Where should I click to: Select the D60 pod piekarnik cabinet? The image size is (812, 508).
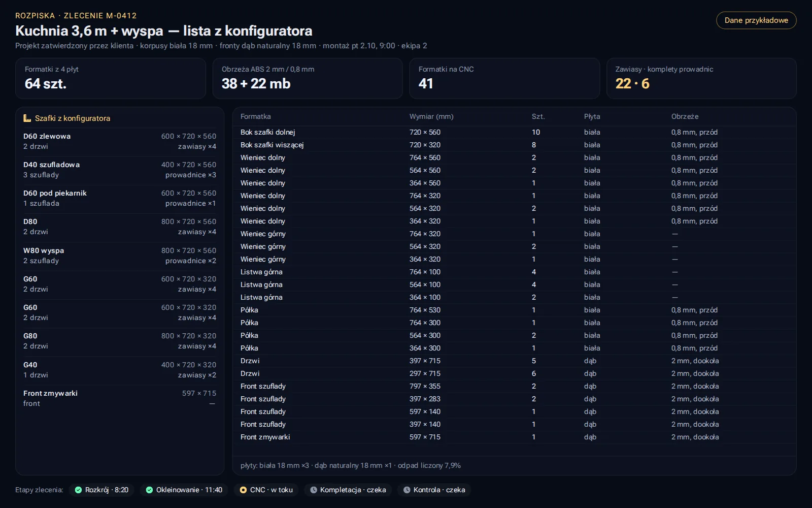pyautogui.click(x=120, y=198)
